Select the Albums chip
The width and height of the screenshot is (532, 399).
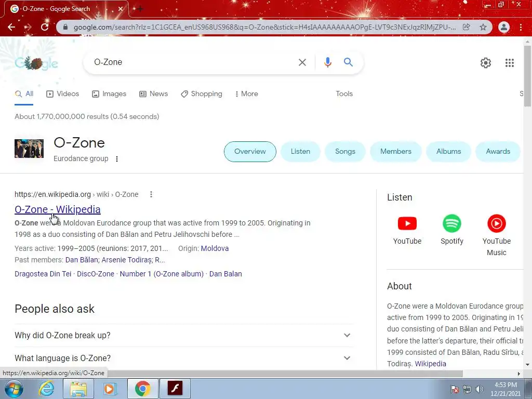click(448, 151)
